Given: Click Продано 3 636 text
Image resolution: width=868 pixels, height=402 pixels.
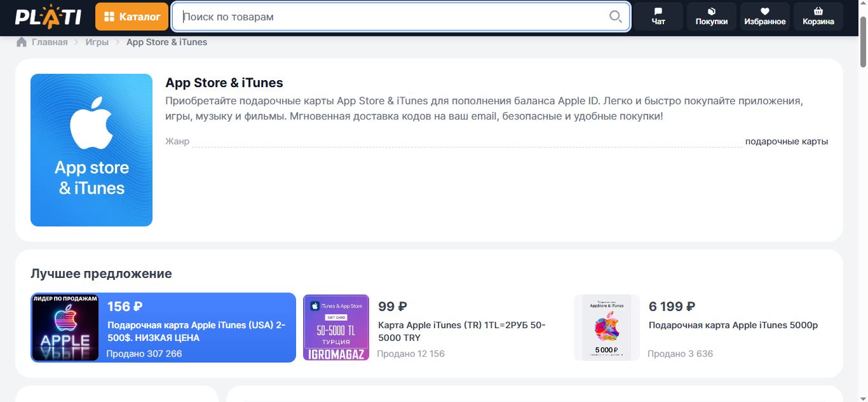Looking at the screenshot, I should pyautogui.click(x=681, y=354).
